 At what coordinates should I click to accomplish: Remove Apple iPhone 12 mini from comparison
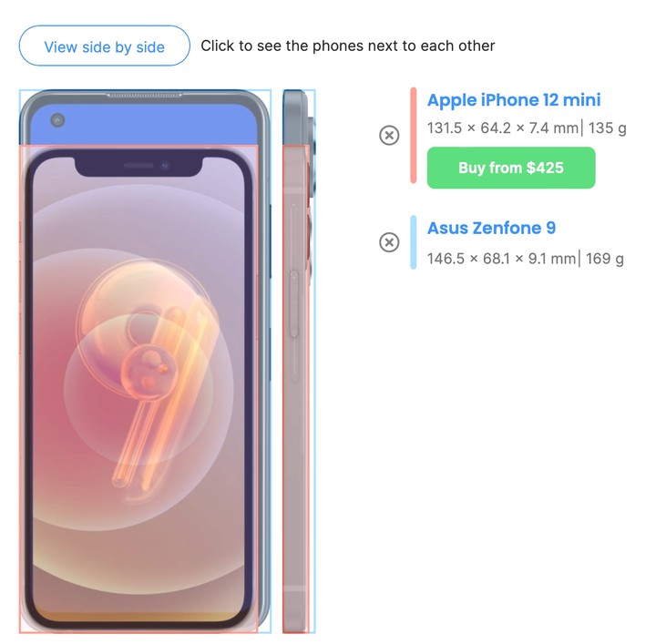(x=389, y=135)
